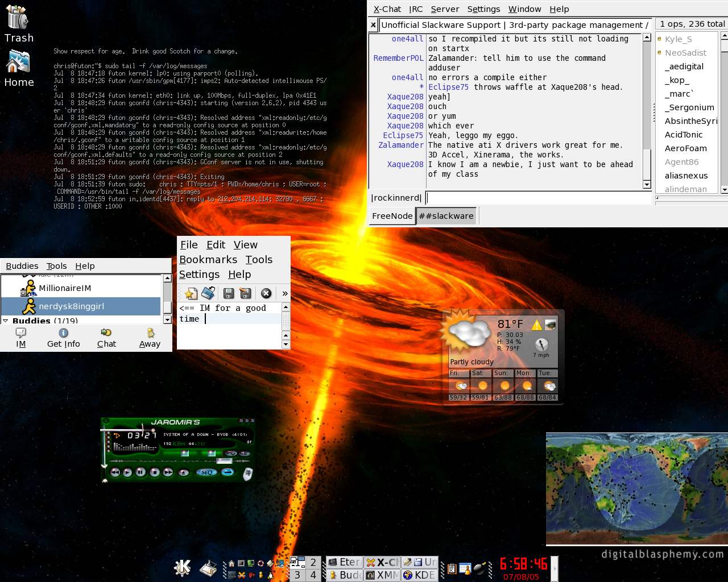
Task: Click Close document icon in editor toolbar
Action: pyautogui.click(x=266, y=293)
